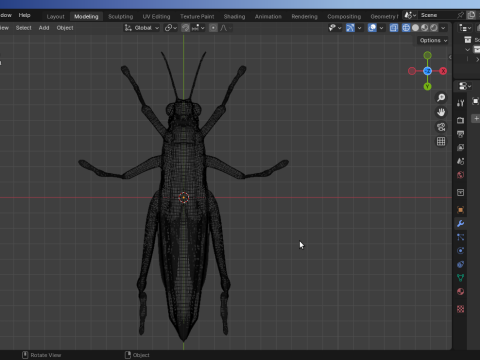Screen dimensions: 480x360
Task: Open the Particles properties tab
Action: coord(461,237)
